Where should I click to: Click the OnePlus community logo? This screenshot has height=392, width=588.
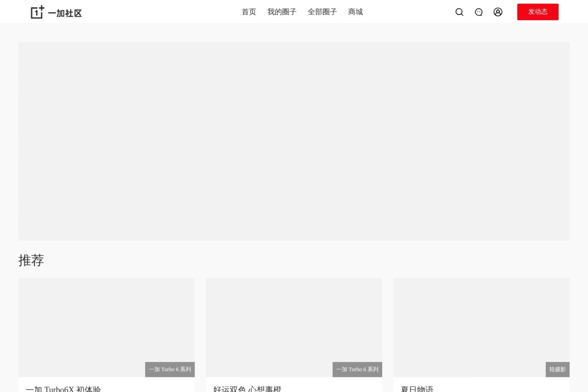coord(56,12)
